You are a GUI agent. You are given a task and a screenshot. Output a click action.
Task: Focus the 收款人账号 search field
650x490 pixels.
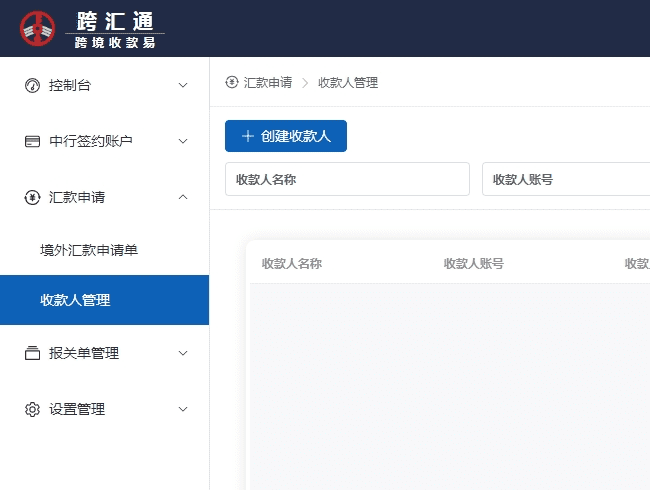565,179
